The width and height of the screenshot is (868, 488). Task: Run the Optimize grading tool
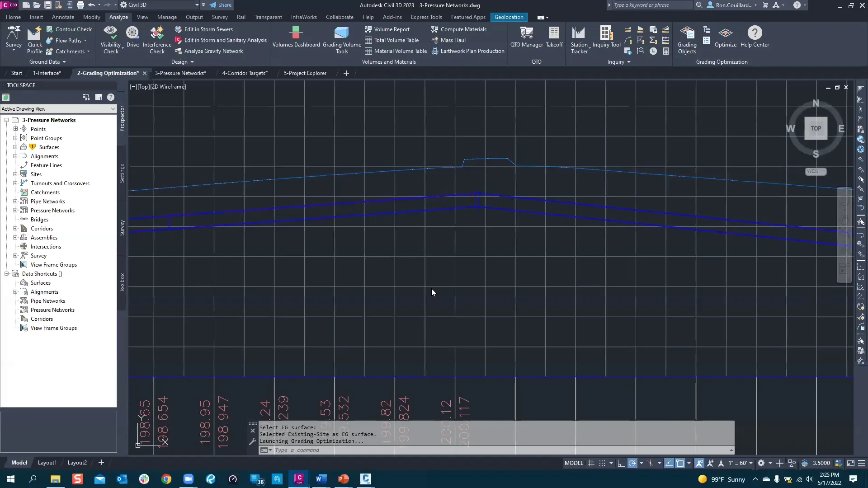click(725, 37)
